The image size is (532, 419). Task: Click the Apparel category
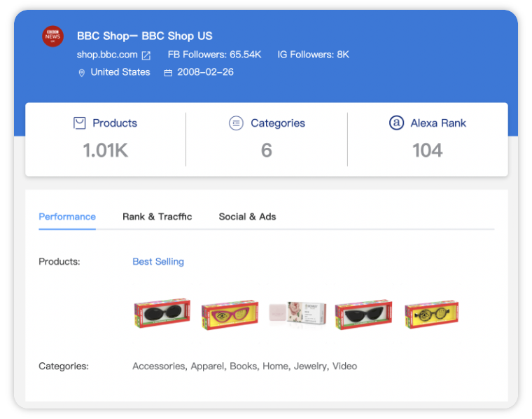point(207,366)
